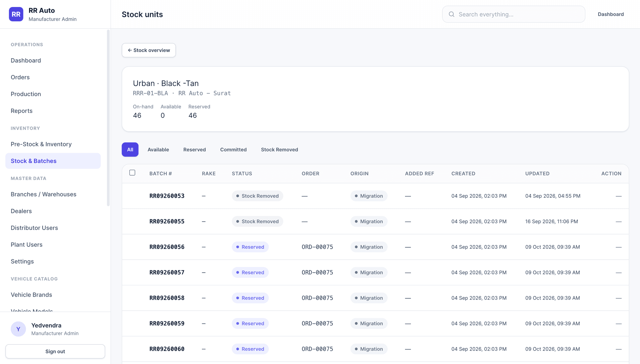This screenshot has width=640, height=364.
Task: Click the RR logo icon
Action: tap(16, 14)
